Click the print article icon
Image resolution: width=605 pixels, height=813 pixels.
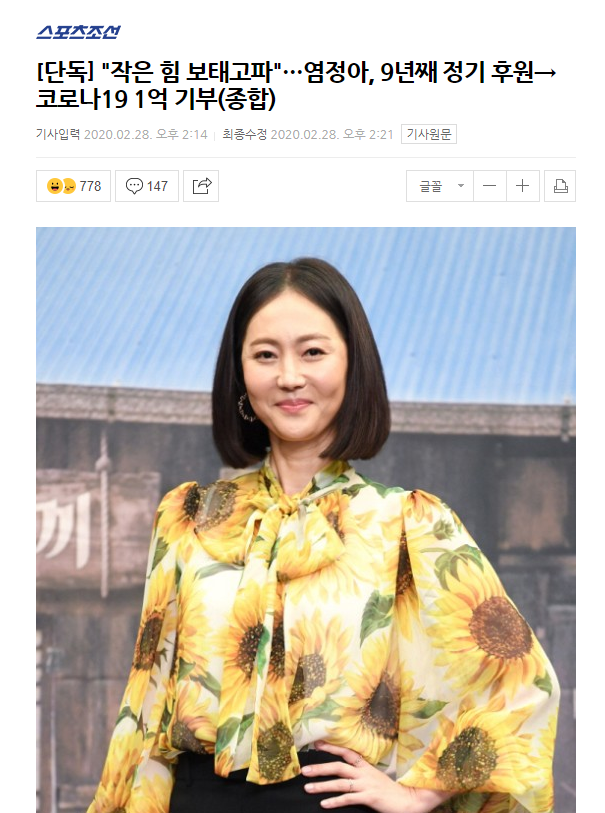click(x=560, y=186)
